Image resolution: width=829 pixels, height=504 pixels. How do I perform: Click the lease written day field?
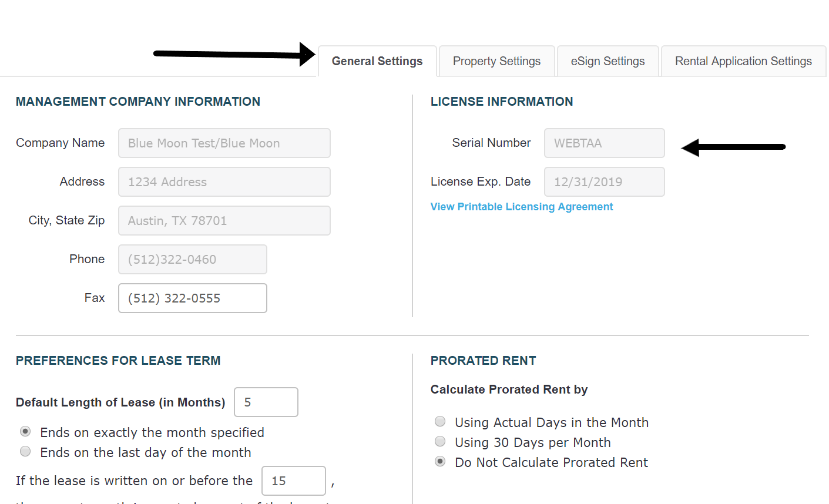(293, 481)
